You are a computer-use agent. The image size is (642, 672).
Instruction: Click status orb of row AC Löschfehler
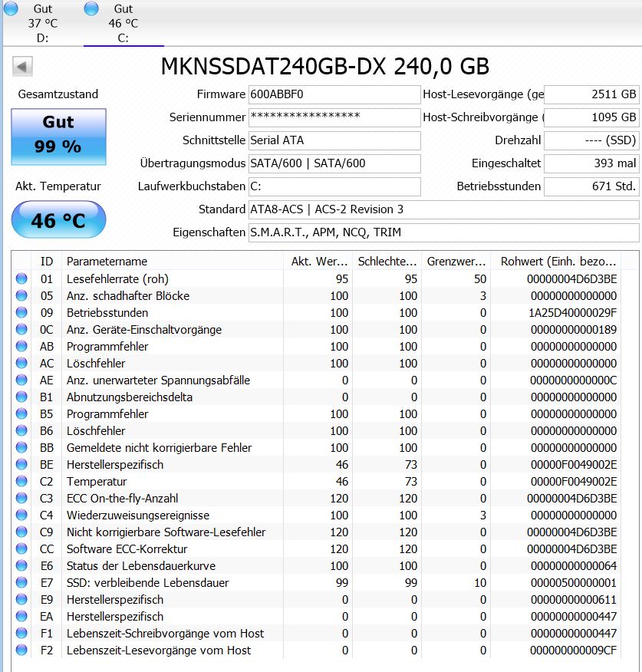click(21, 363)
